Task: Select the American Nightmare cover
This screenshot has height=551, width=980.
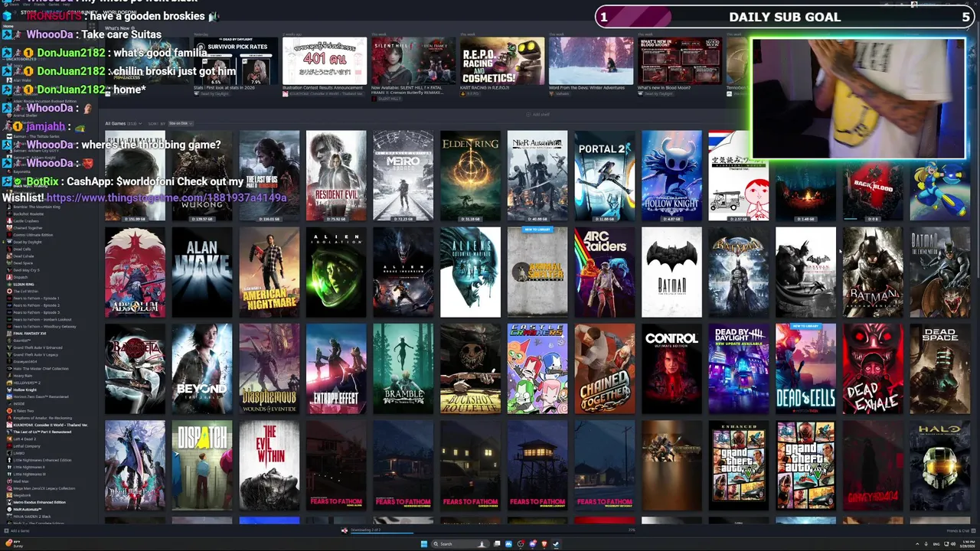Action: (269, 272)
